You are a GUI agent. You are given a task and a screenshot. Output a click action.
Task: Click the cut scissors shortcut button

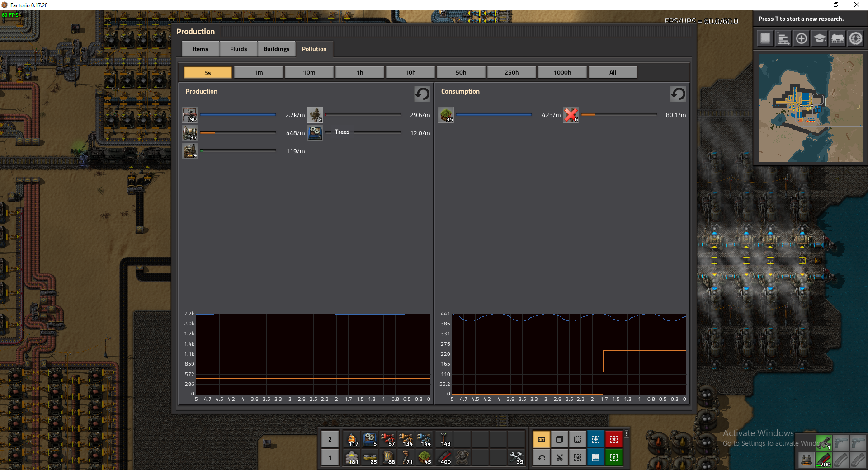pos(560,457)
